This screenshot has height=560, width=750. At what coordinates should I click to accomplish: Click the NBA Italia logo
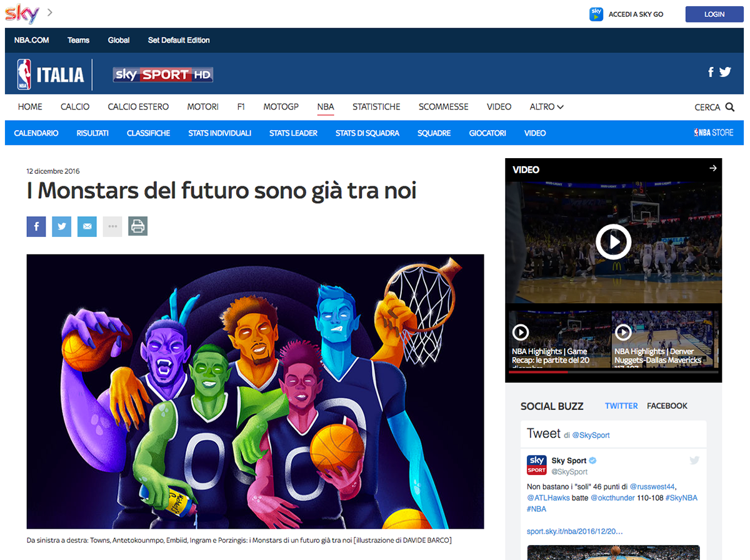pos(51,75)
